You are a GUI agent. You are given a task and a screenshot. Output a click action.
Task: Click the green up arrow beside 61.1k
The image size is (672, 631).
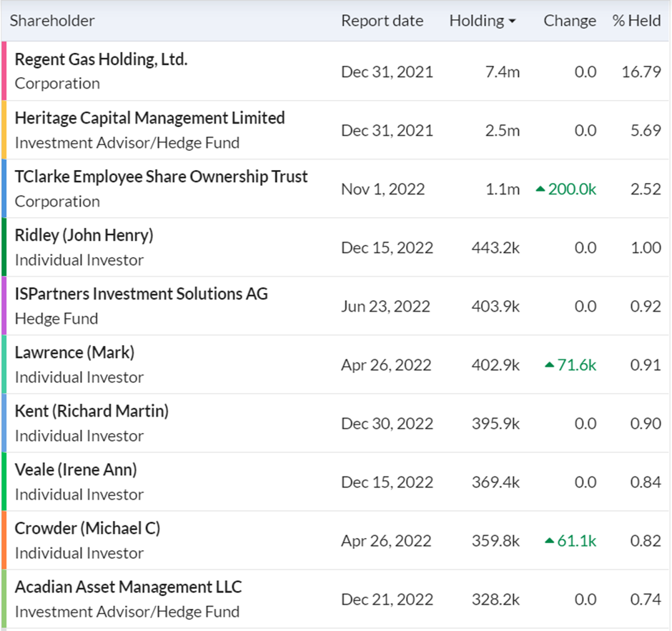(550, 541)
